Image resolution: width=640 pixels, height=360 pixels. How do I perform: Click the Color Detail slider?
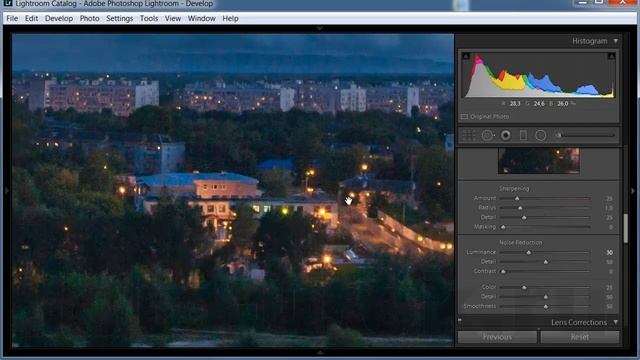pos(544,297)
